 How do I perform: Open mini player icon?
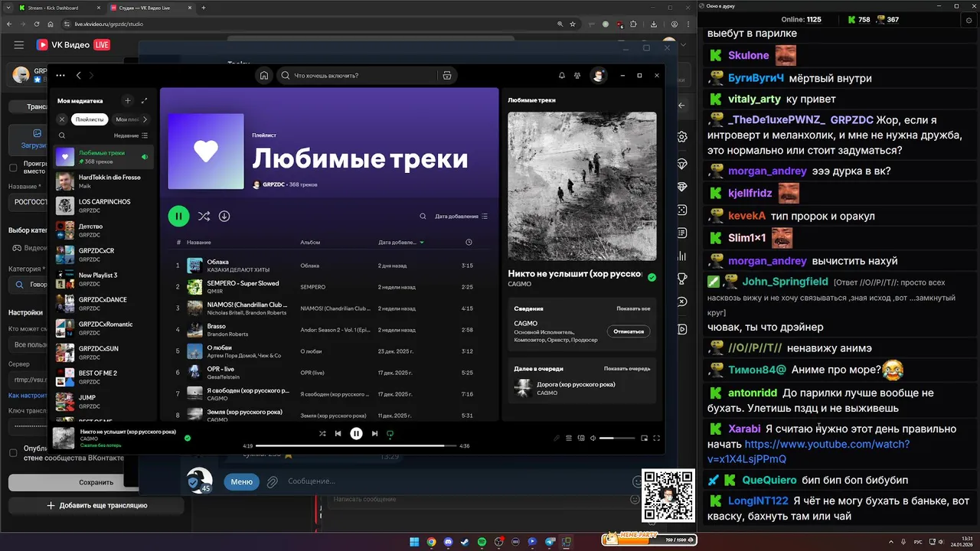[644, 438]
